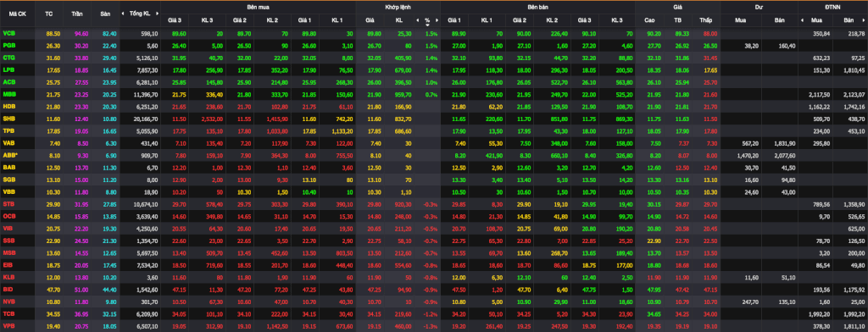Click SHB total volume 20,166,70 cell
This screenshot has height=332, width=868.
click(140, 119)
